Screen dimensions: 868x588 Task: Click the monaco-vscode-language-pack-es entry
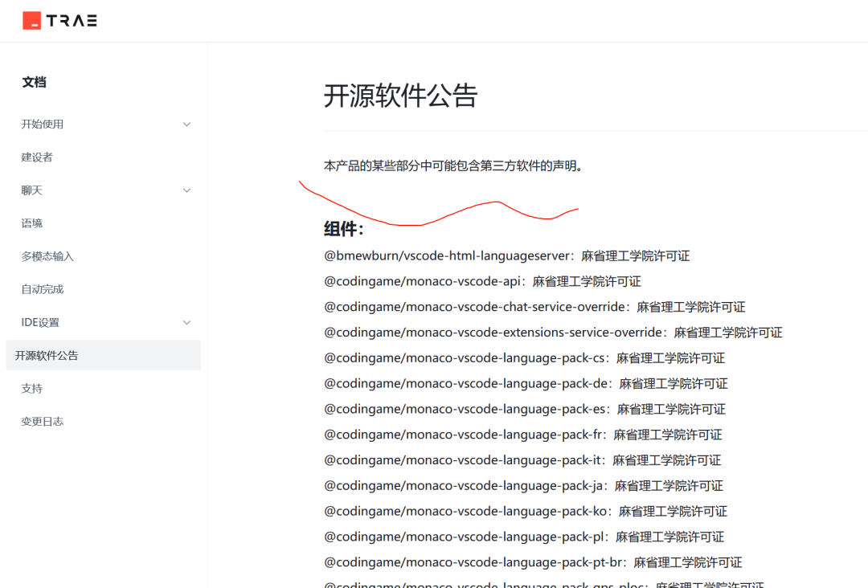(x=524, y=409)
